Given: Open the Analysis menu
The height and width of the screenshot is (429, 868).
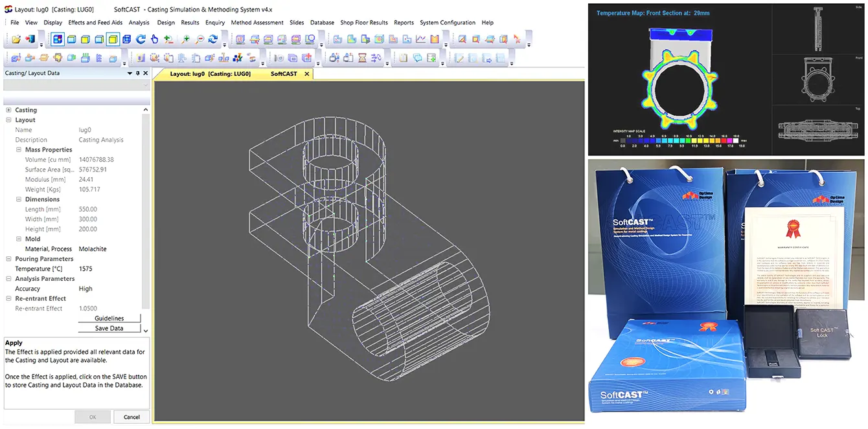Looking at the screenshot, I should 139,23.
